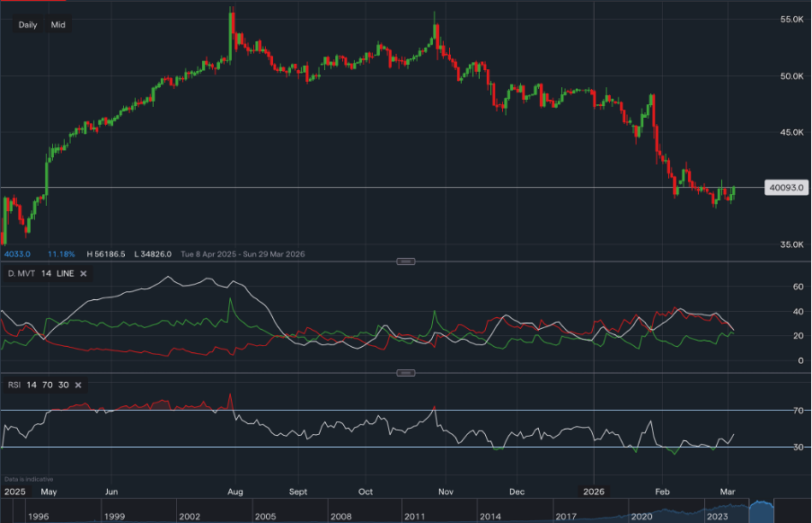Screen dimensions: 812x523
Task: Remove the D.MVT indicator via its X icon
Action: [83, 274]
